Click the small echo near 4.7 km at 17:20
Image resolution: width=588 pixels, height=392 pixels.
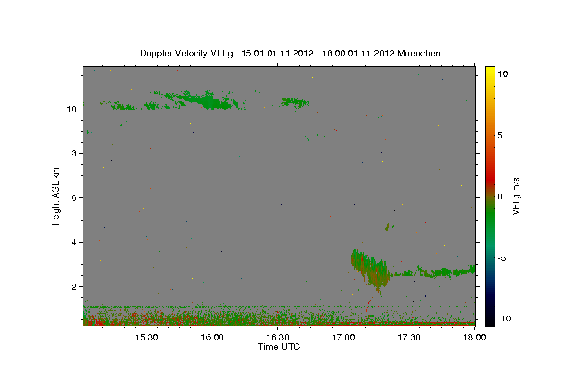tap(387, 227)
